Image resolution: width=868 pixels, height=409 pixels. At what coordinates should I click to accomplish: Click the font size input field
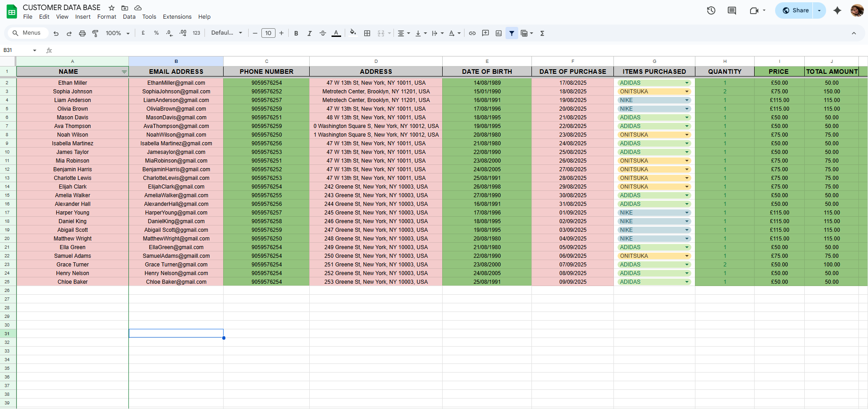[268, 33]
